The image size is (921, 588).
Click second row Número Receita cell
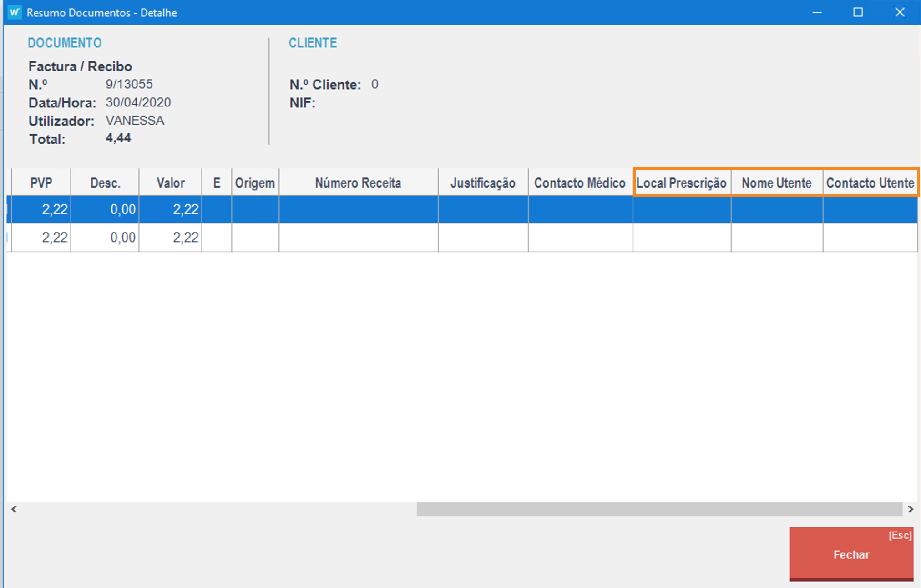(358, 237)
